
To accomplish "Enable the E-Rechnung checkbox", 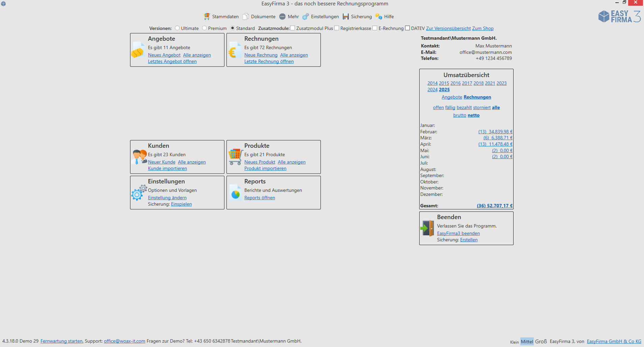I will pos(375,28).
